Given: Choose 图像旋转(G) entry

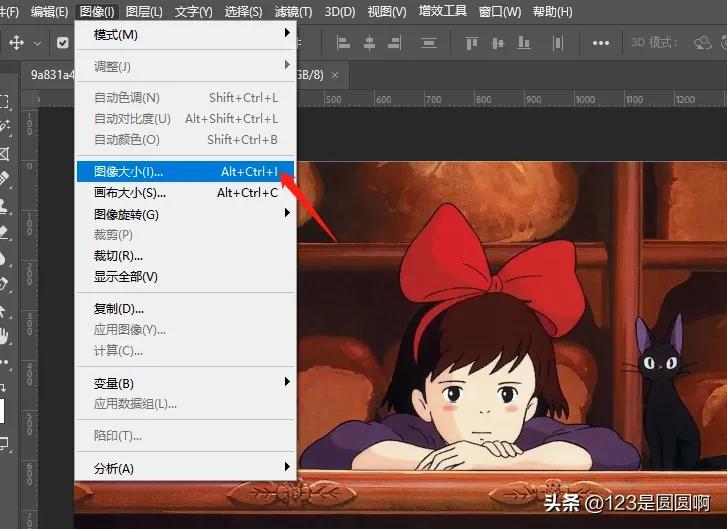Looking at the screenshot, I should (185, 214).
